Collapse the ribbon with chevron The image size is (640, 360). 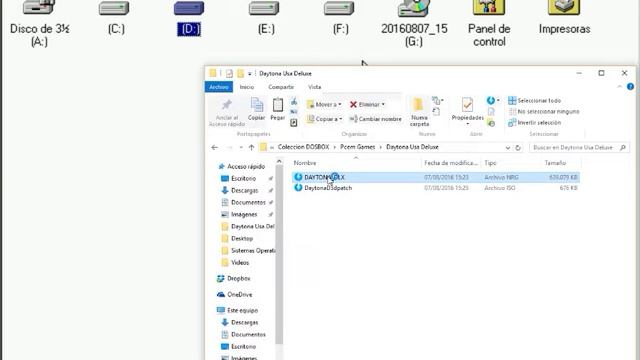pyautogui.click(x=620, y=87)
